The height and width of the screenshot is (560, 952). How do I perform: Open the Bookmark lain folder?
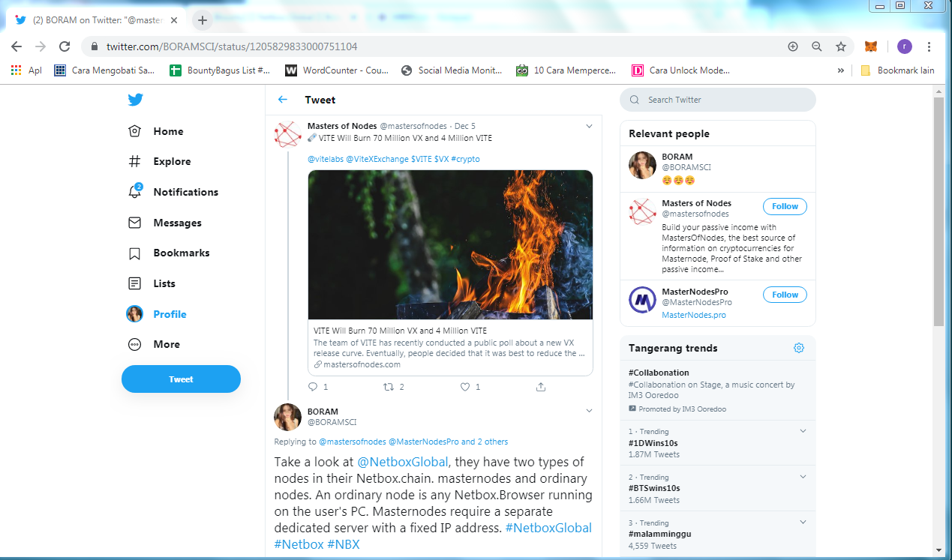pyautogui.click(x=897, y=70)
